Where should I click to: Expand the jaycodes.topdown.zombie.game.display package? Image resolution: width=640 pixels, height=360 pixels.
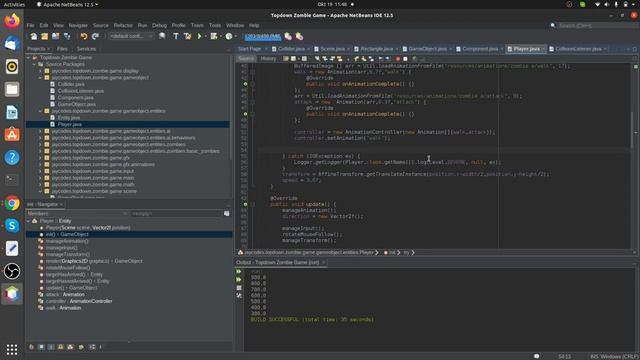point(40,71)
